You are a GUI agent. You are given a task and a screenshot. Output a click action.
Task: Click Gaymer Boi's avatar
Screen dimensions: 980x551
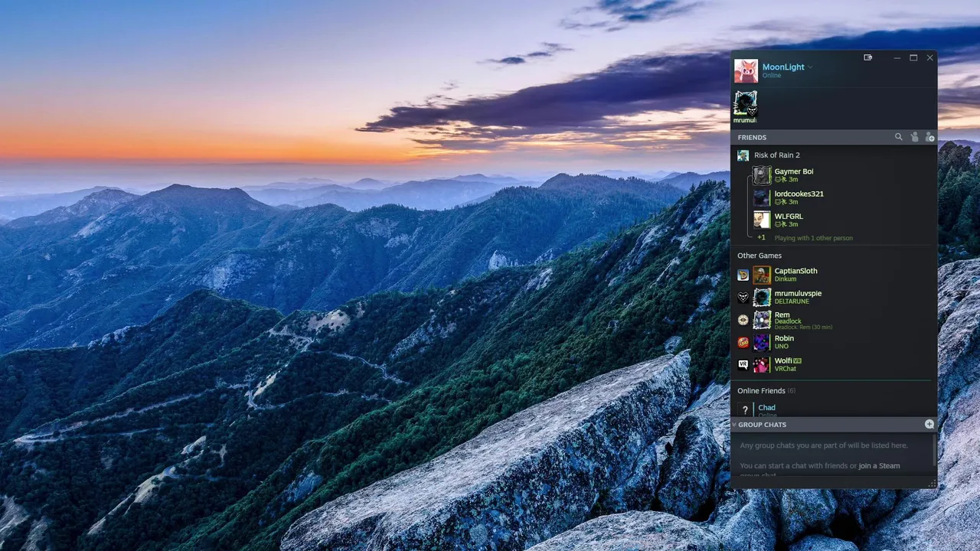coord(762,175)
